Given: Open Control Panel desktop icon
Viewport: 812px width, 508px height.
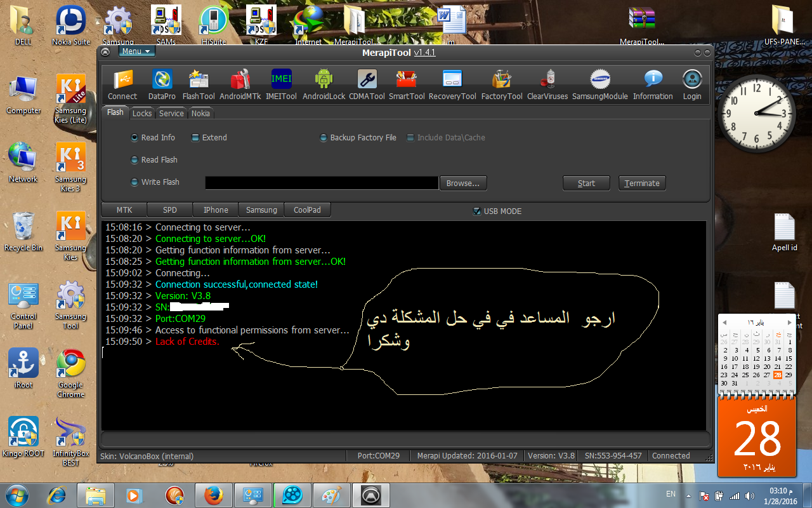Looking at the screenshot, I should coord(23,304).
